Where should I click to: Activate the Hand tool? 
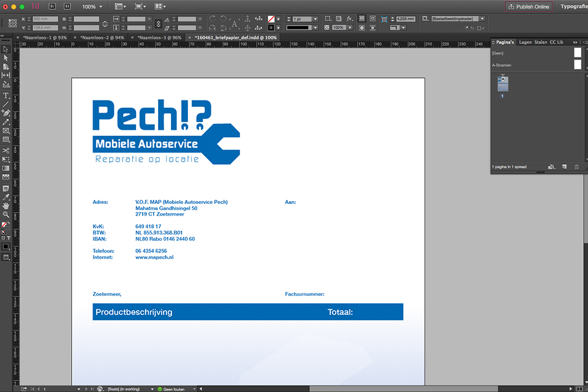coord(6,206)
